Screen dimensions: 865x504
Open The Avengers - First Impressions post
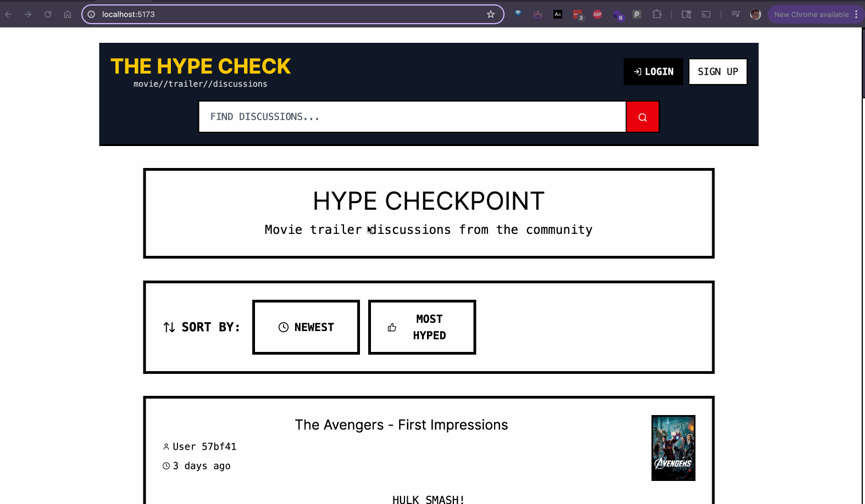tap(401, 425)
